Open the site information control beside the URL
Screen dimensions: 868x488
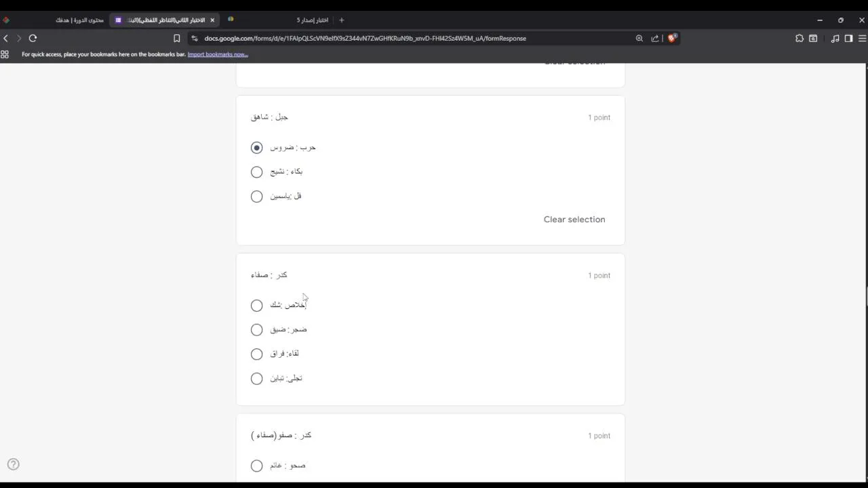click(195, 39)
